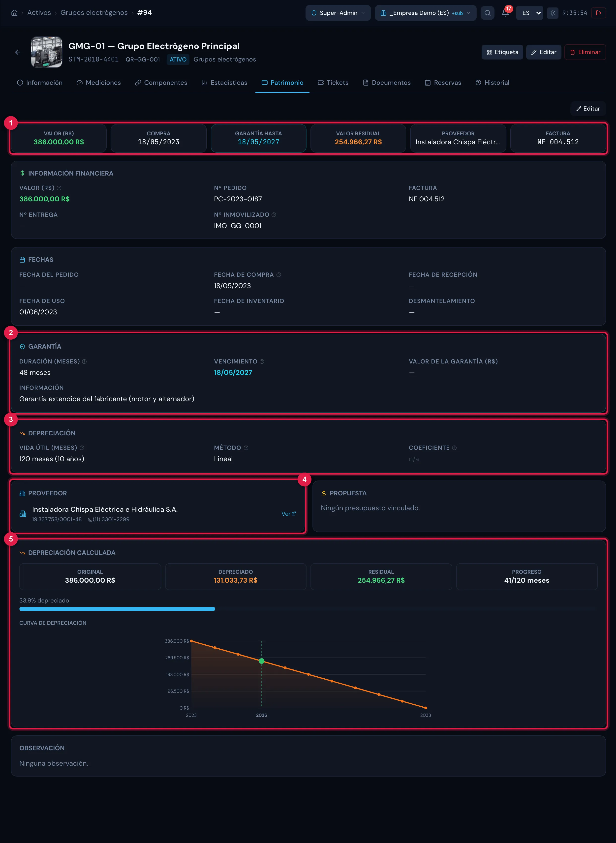Open the Super-Admin role dropdown
The image size is (616, 843).
tap(338, 13)
